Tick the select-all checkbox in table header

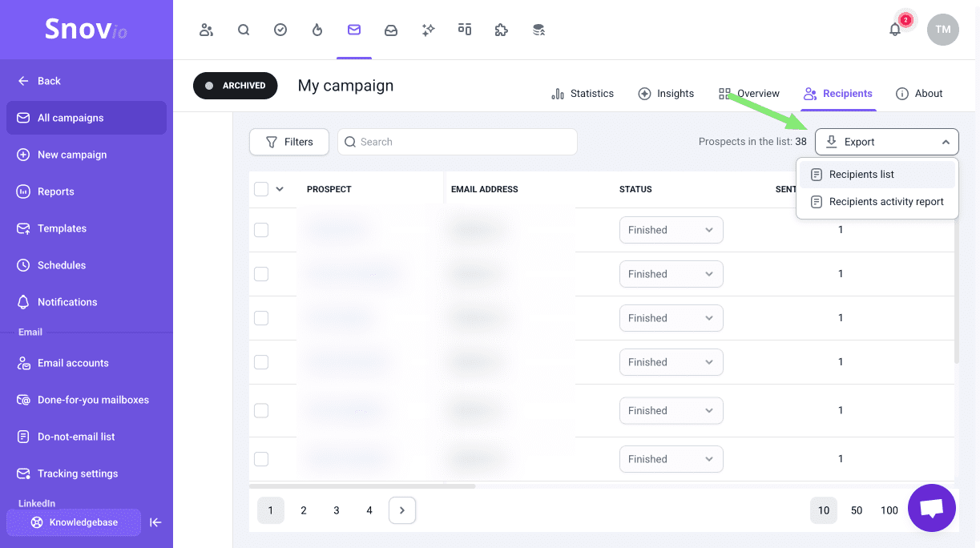[x=261, y=189]
